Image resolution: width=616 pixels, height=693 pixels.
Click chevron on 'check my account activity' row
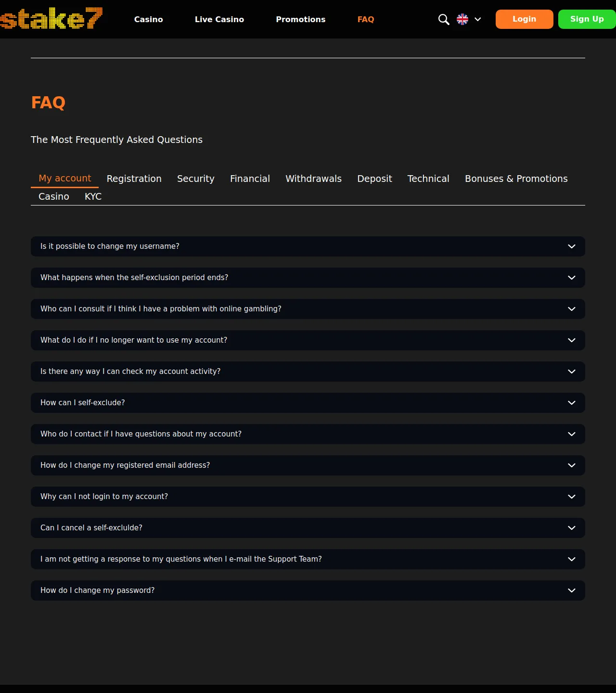click(x=572, y=372)
